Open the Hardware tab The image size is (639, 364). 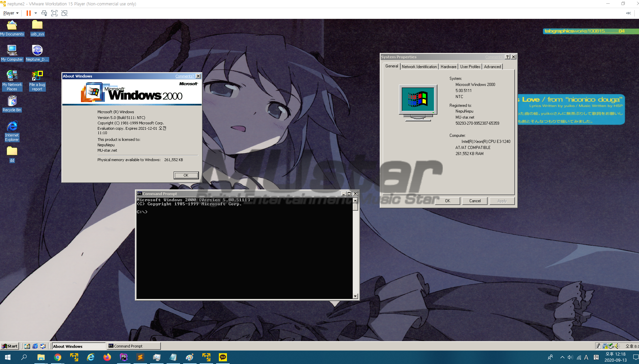tap(448, 67)
